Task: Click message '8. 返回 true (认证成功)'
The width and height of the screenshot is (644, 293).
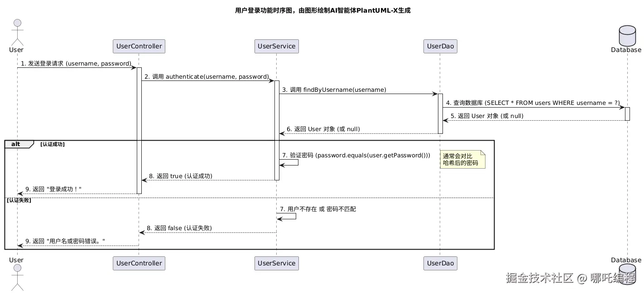Action: [x=180, y=176]
